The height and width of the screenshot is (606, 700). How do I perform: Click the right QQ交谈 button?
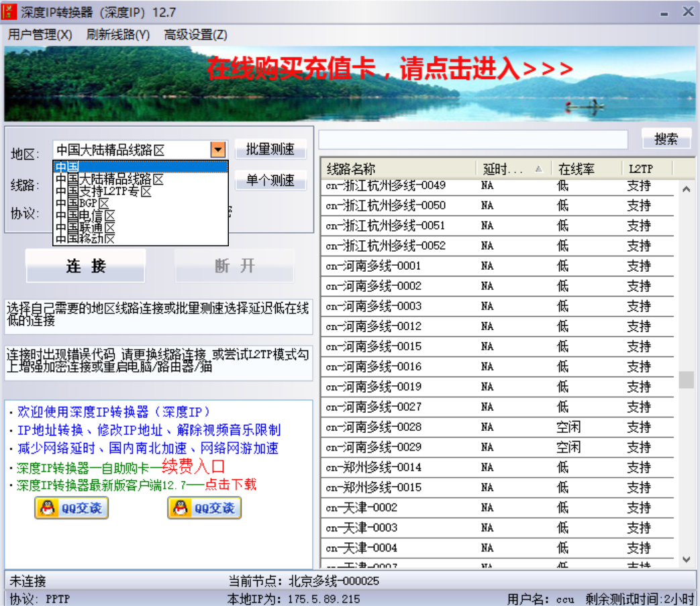point(205,508)
